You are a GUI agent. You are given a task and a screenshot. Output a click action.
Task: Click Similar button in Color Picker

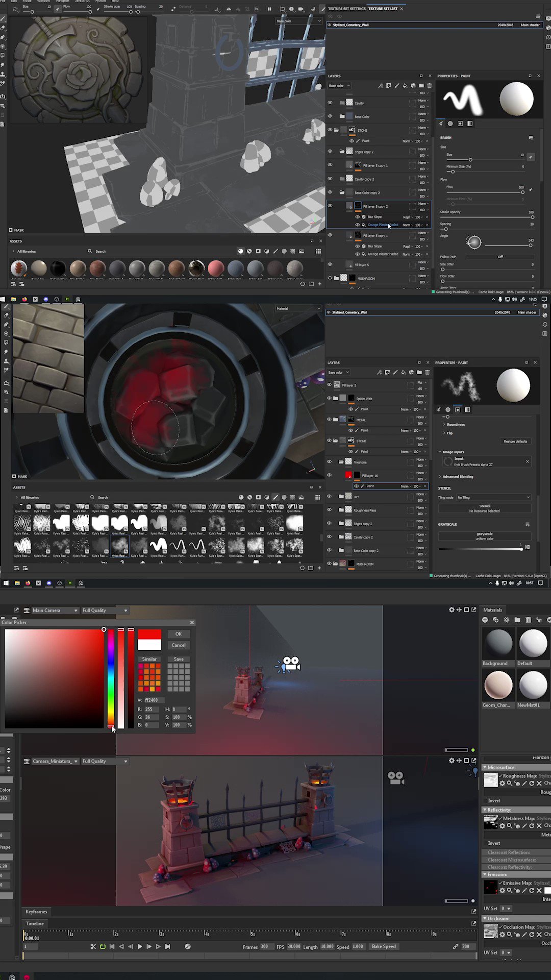point(149,659)
